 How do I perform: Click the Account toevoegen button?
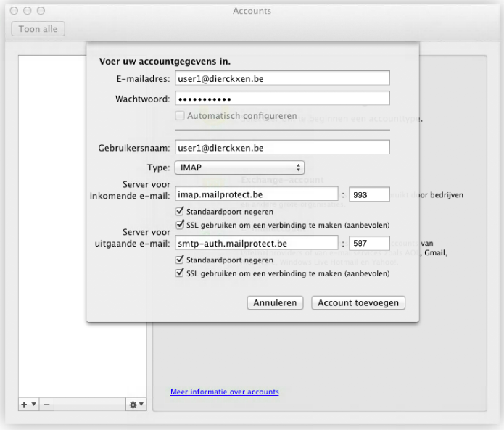click(x=358, y=303)
